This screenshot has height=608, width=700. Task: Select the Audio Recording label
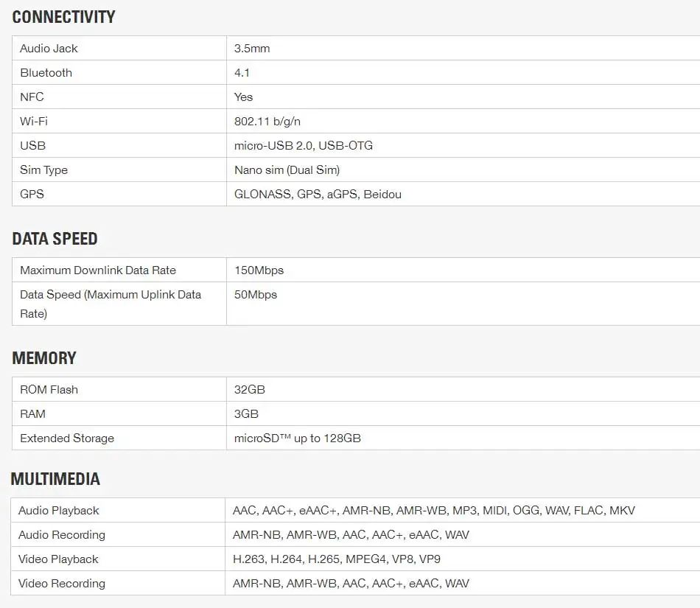62,535
